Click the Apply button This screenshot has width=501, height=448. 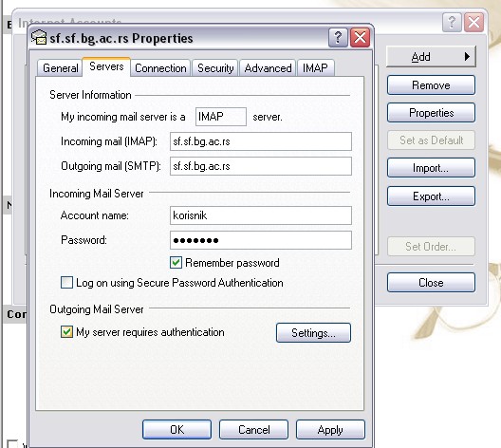click(x=330, y=430)
